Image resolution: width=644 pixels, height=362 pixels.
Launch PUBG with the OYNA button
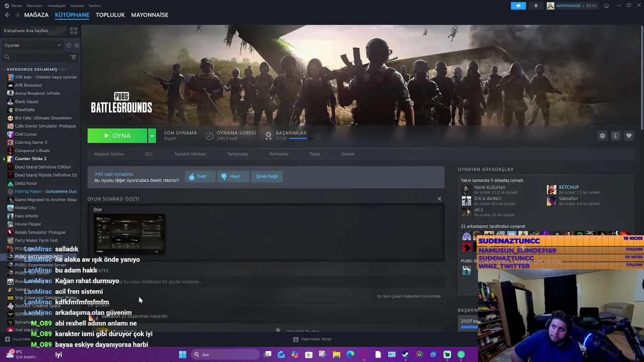[x=117, y=136]
